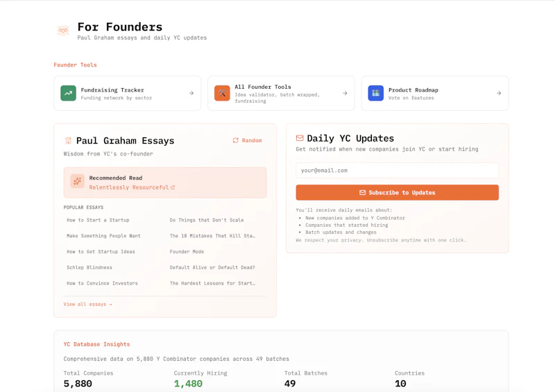Click the POPULAR ESSAYS label
Screen dimensions: 555x392
click(x=83, y=207)
